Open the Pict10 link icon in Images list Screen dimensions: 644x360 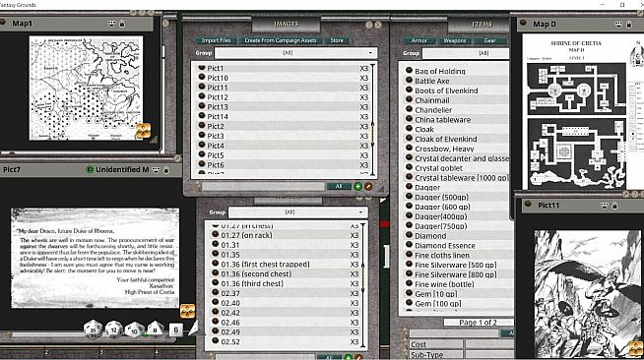click(x=202, y=77)
